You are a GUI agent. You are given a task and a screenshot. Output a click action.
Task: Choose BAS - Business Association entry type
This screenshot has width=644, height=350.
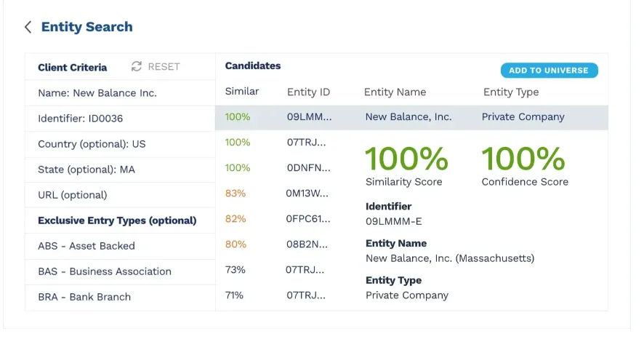click(x=120, y=271)
